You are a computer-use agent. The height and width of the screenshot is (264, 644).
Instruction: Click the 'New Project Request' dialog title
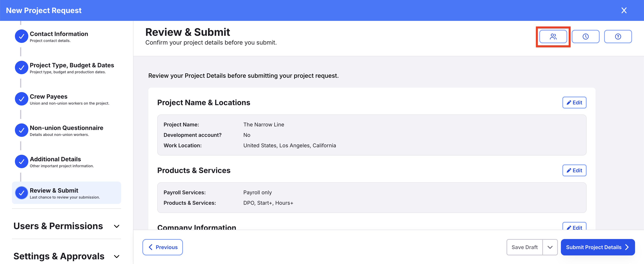(44, 10)
